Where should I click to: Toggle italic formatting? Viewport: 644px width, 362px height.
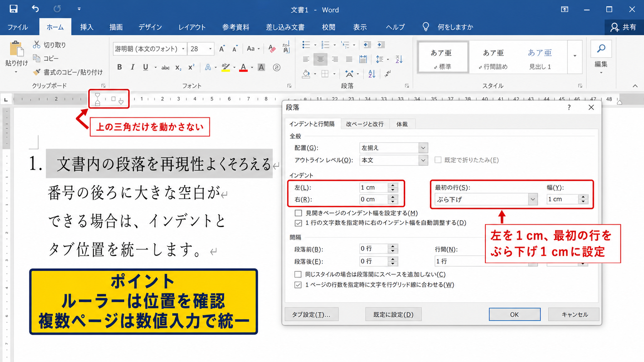132,67
